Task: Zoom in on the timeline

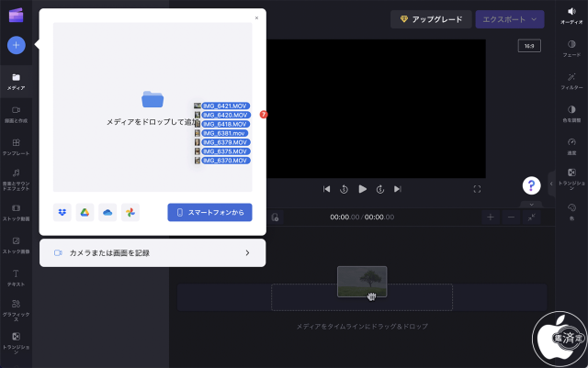Action: pos(491,217)
